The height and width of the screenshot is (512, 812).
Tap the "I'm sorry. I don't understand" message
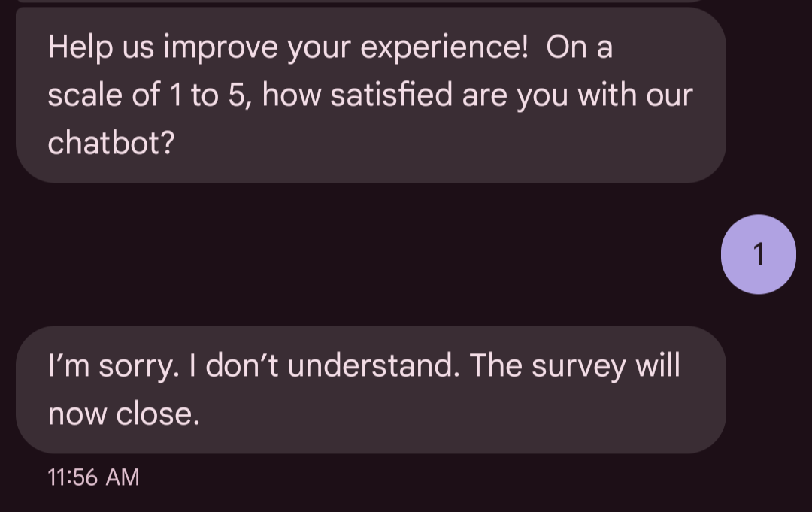[x=370, y=389]
